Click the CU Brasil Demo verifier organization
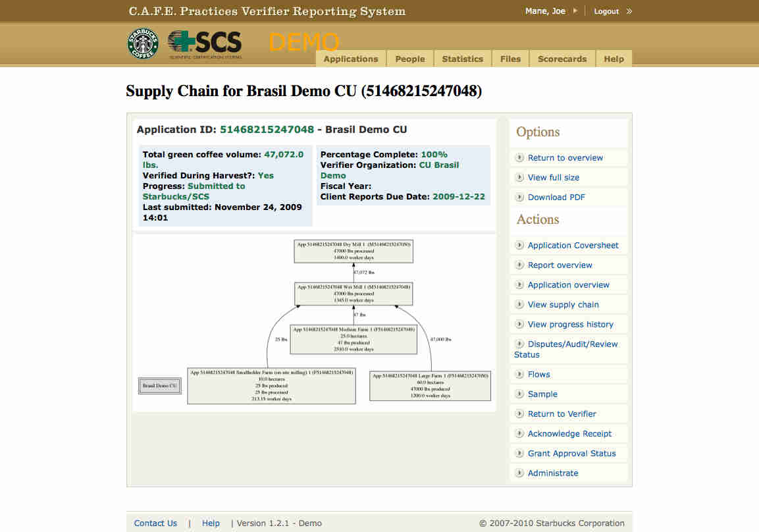Viewport: 759px width, 532px height. pyautogui.click(x=390, y=171)
